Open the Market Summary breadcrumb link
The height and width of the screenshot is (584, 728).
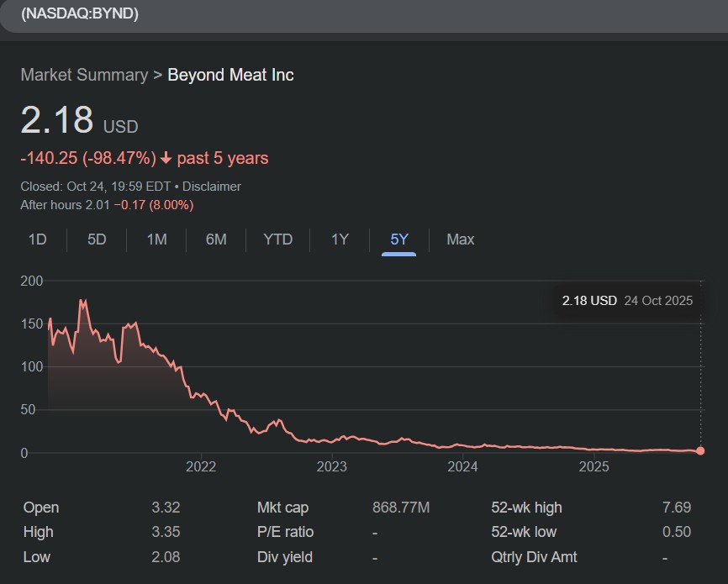[84, 75]
